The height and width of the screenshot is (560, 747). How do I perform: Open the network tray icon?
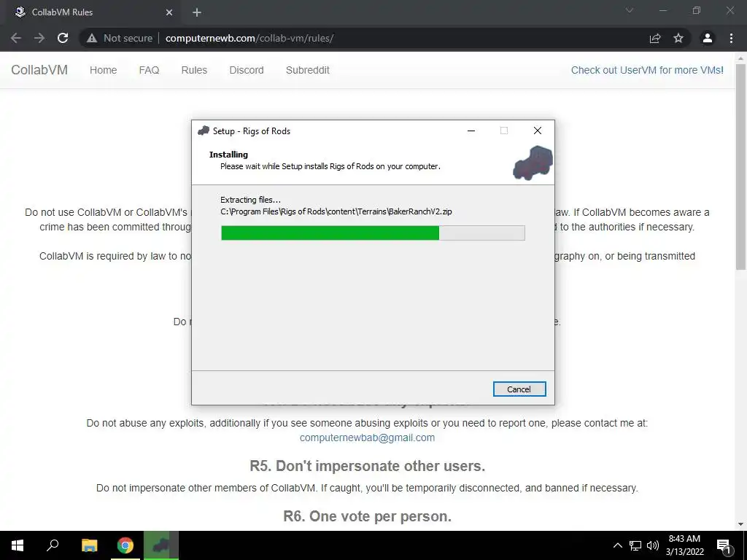(x=635, y=545)
